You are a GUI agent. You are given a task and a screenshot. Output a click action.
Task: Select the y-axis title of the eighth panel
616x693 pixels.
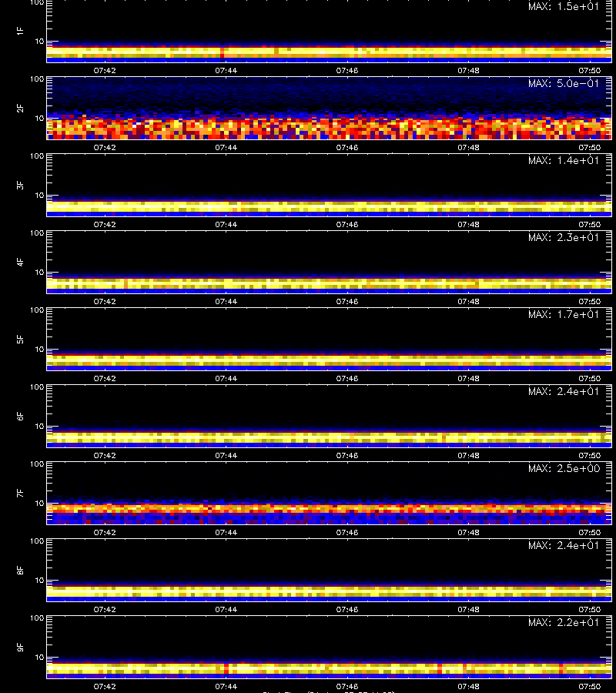pyautogui.click(x=20, y=570)
